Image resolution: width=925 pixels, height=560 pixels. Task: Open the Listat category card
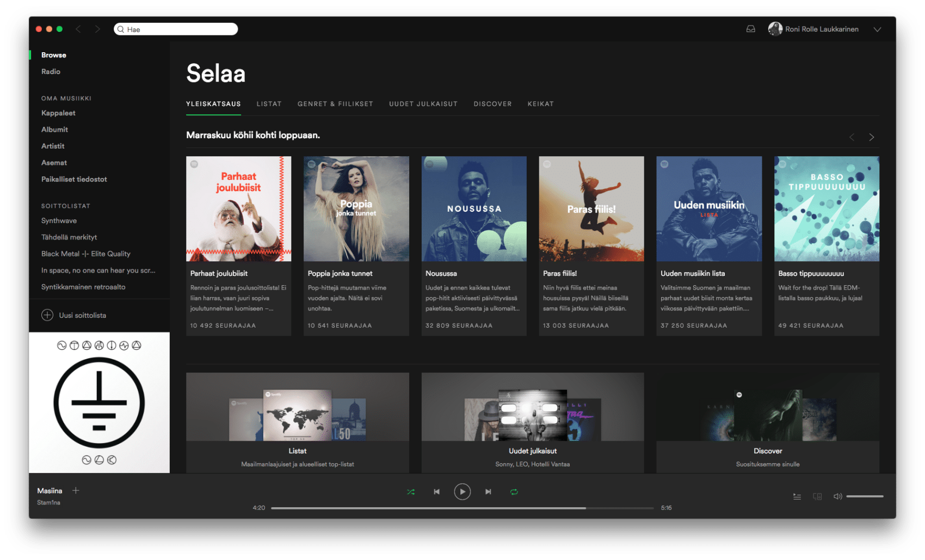pyautogui.click(x=298, y=423)
